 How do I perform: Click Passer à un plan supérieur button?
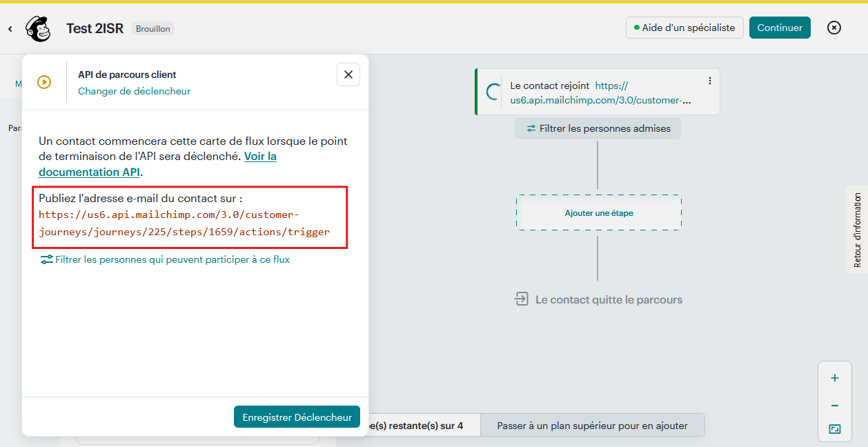592,426
